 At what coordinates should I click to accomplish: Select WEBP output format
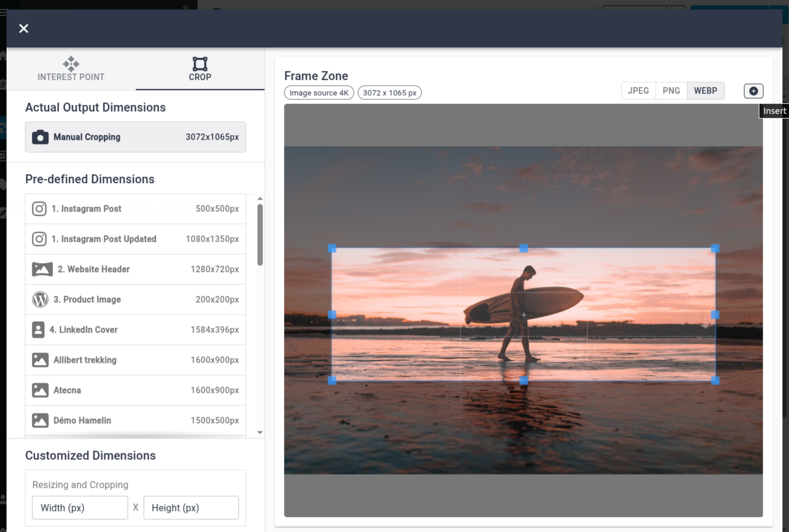(706, 91)
